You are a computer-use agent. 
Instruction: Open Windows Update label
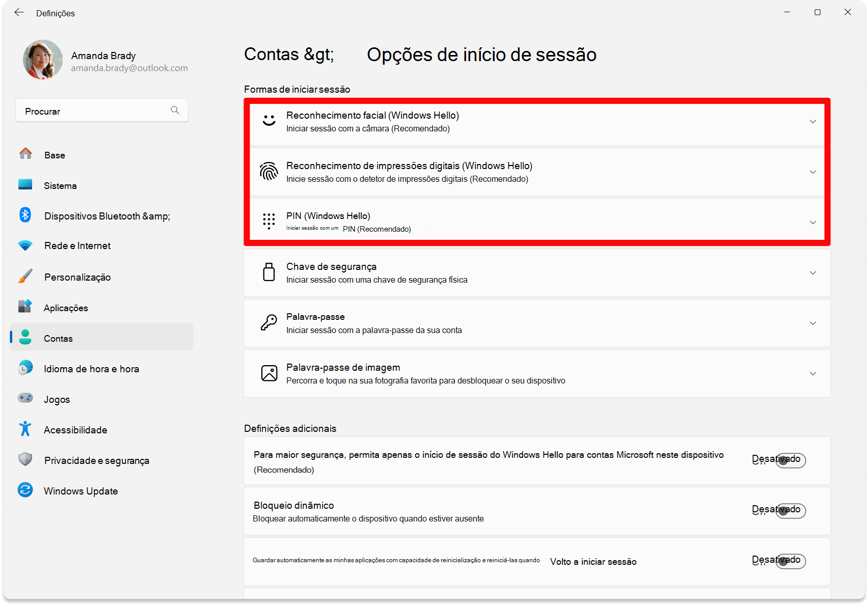point(81,491)
